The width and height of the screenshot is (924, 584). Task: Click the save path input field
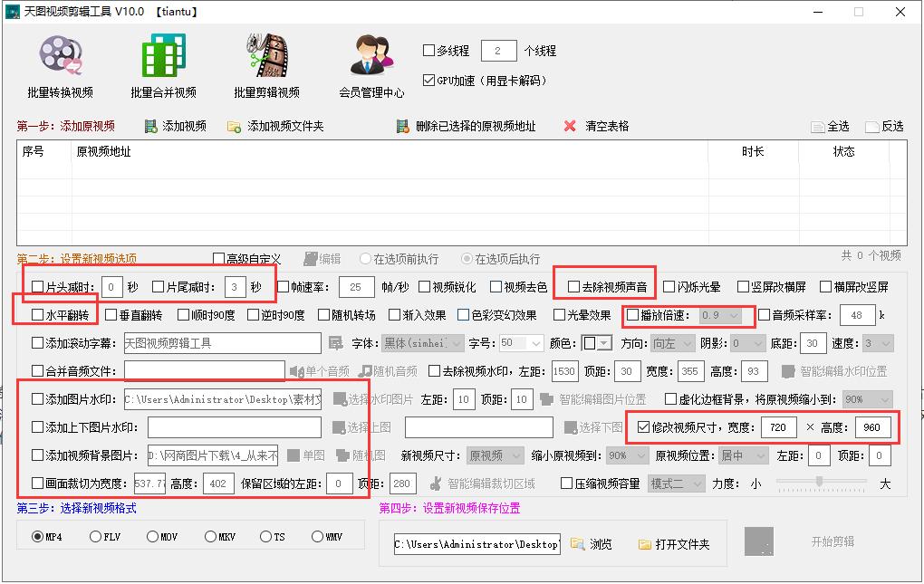click(476, 545)
